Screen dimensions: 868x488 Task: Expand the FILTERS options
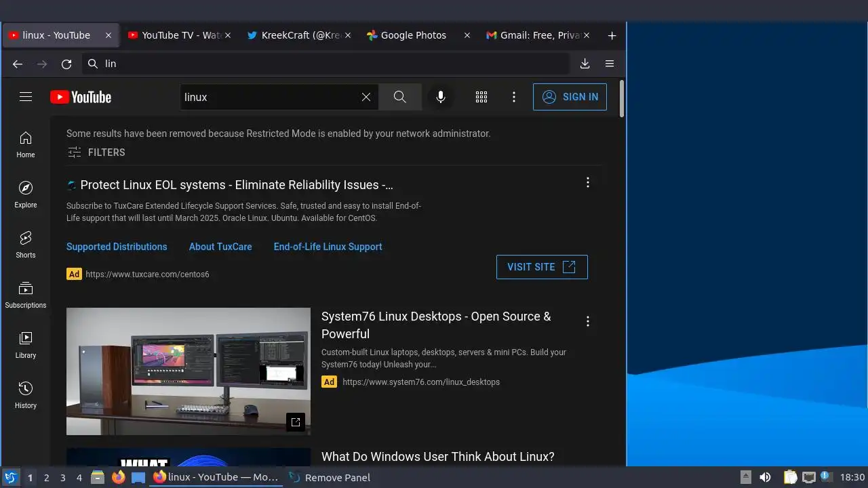click(x=96, y=152)
